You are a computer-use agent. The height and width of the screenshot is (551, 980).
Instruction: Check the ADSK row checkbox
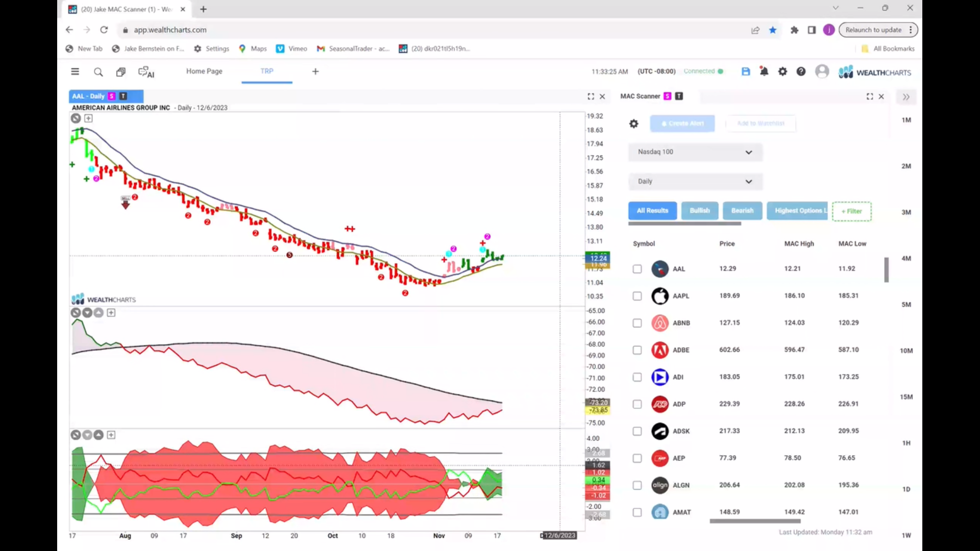[637, 431]
